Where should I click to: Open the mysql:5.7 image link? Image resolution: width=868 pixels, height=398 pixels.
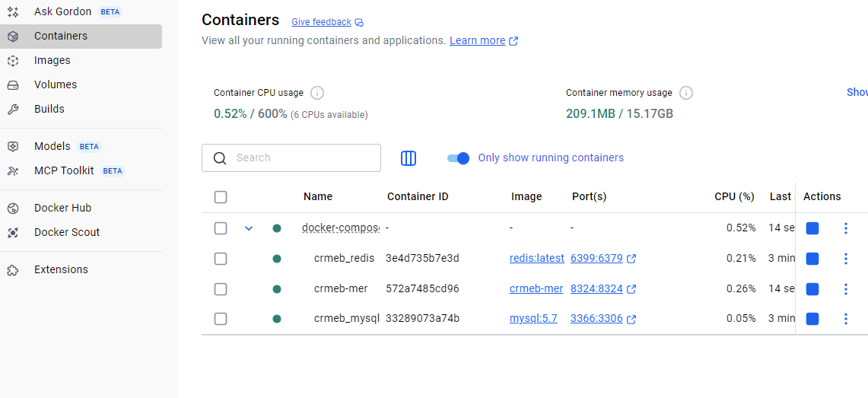533,318
